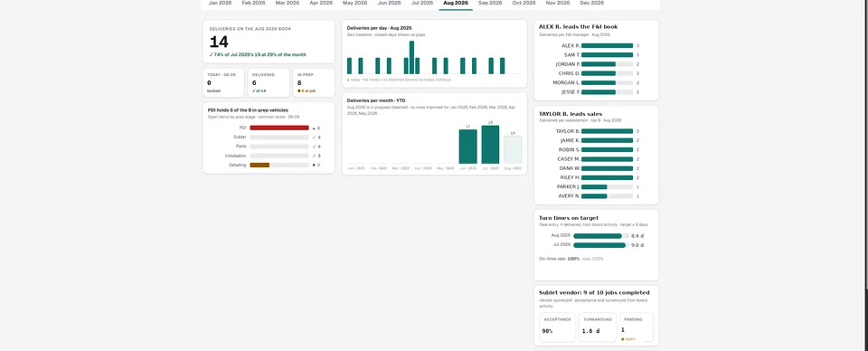Screen dimensions: 868x351
Task: Click '74% of Jul 2026's 19' comparison text
Action: tap(239, 55)
